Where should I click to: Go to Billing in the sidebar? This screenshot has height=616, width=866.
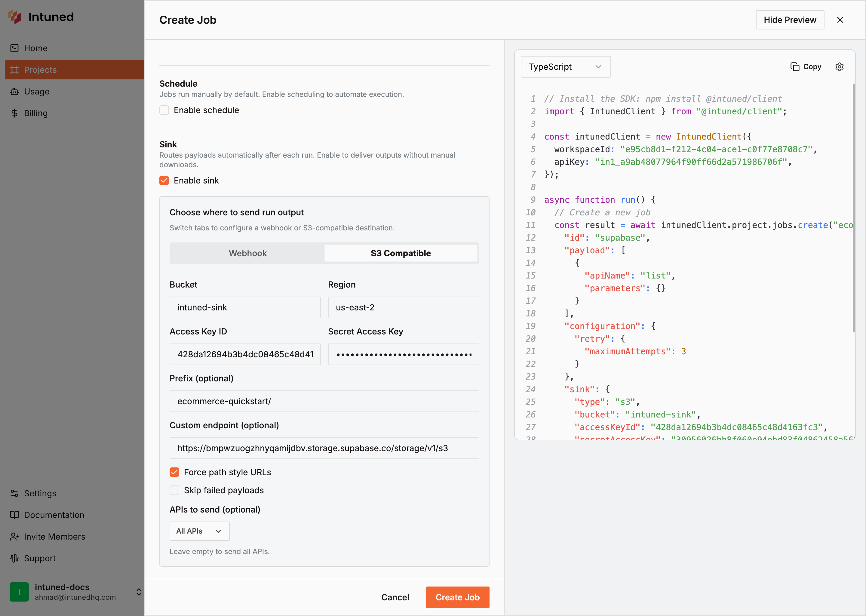tap(74, 113)
